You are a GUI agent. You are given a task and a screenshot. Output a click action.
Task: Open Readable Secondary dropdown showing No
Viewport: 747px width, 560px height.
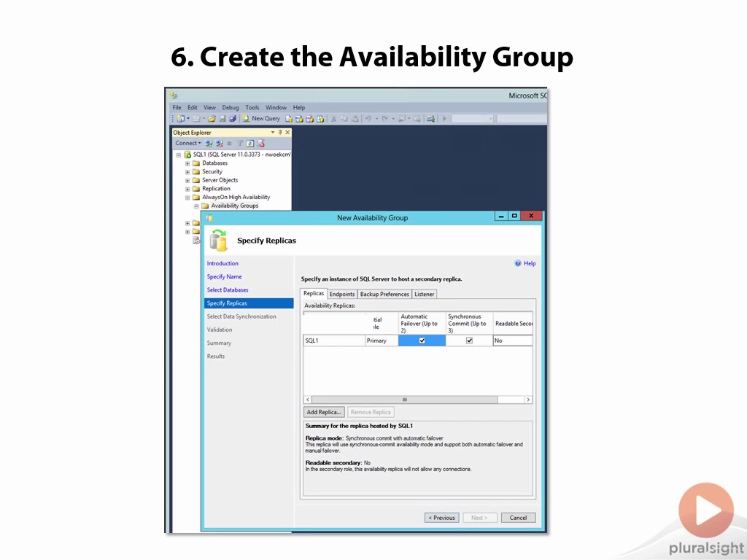(x=513, y=341)
